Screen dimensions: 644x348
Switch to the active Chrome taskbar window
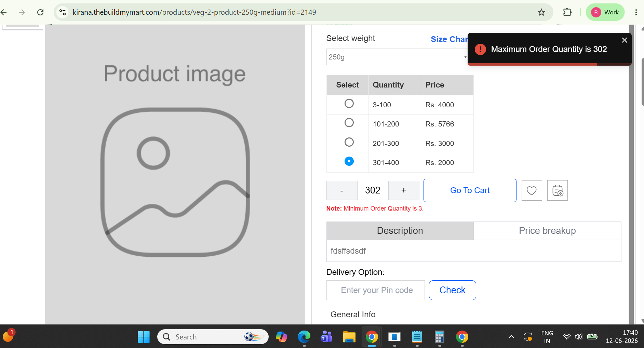pyautogui.click(x=372, y=337)
